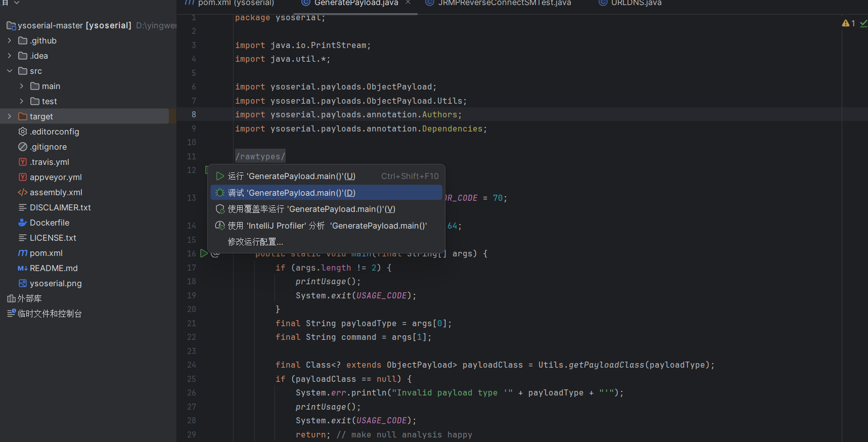Open the Dockerfile
The width and height of the screenshot is (868, 442).
pyautogui.click(x=50, y=223)
